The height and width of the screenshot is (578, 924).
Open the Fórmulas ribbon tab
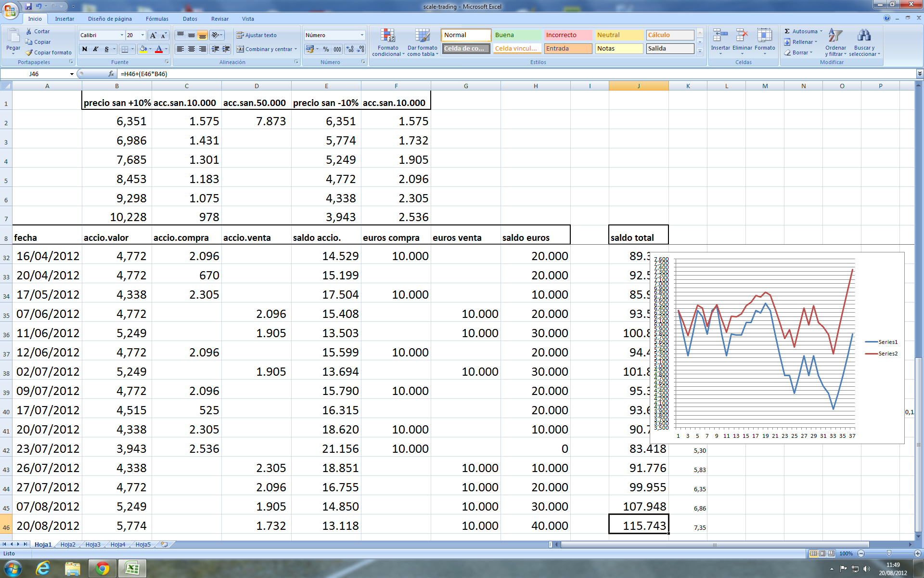coord(157,19)
